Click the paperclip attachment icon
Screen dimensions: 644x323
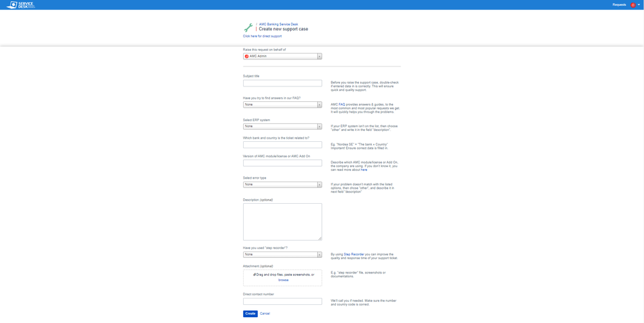(255, 274)
